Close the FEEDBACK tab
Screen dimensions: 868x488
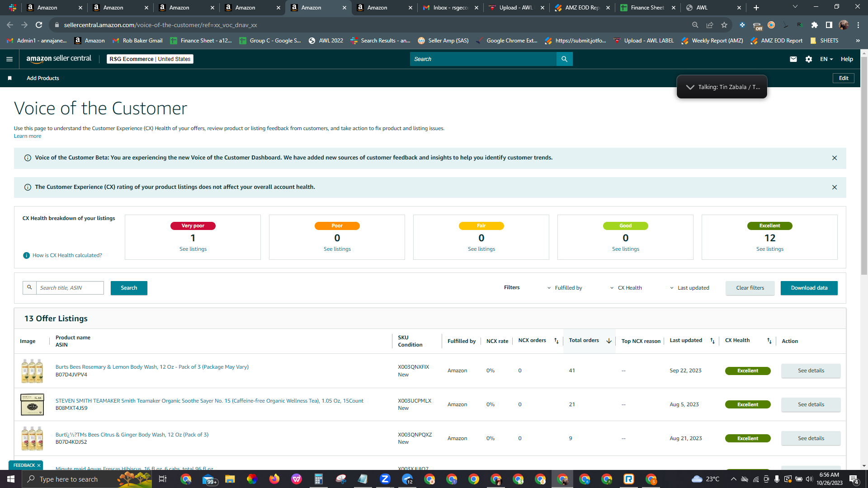pos(39,465)
